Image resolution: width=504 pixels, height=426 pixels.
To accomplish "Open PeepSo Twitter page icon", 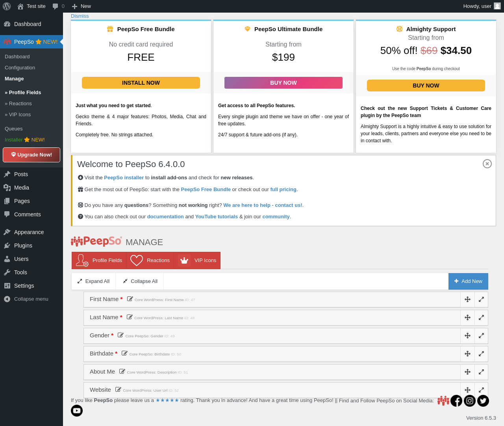I will 483,401.
